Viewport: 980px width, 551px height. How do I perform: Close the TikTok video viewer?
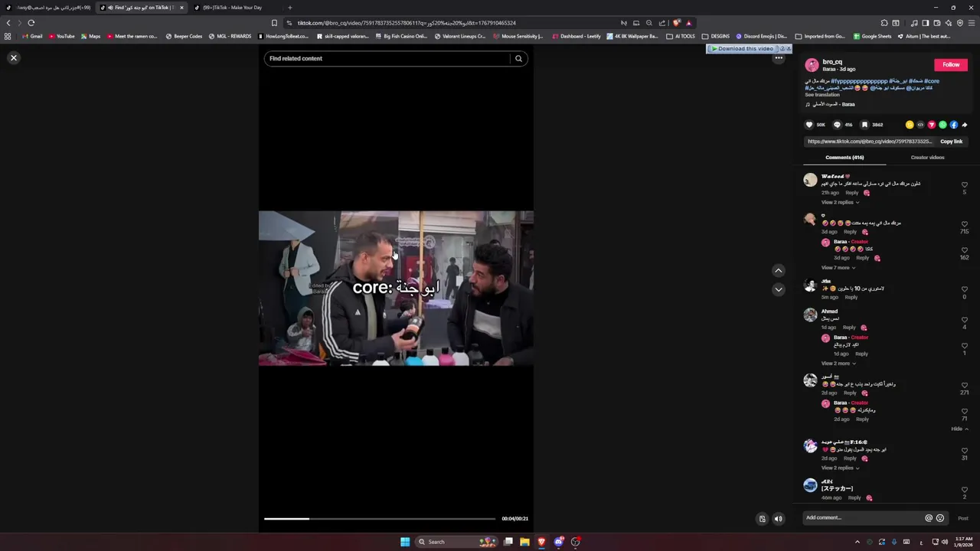click(x=14, y=58)
